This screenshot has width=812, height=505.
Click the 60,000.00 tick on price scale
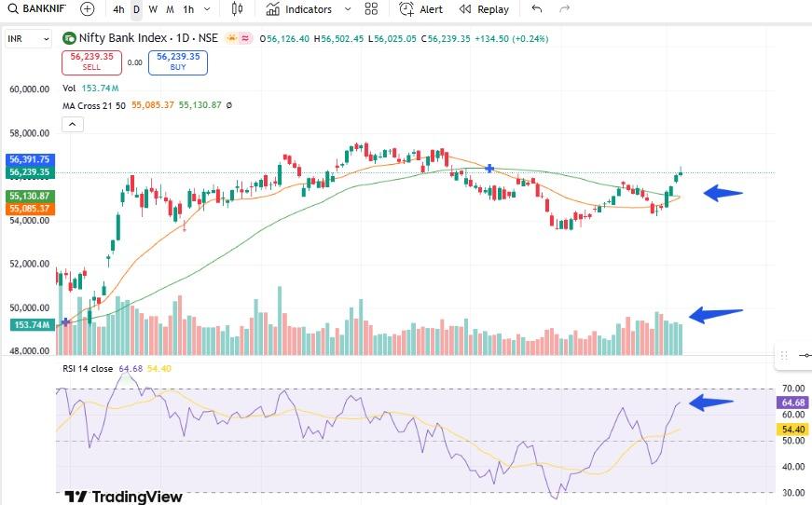point(30,89)
